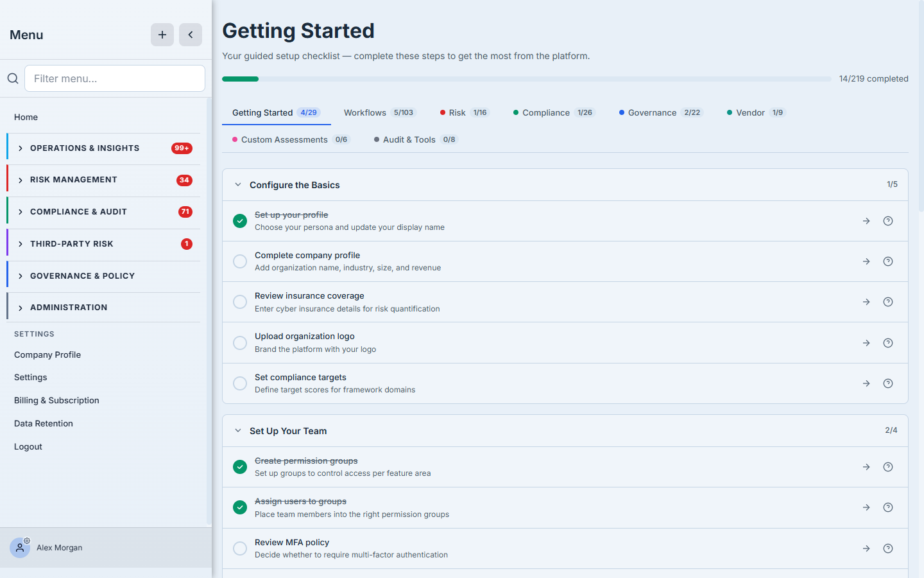The height and width of the screenshot is (578, 924).
Task: Open the Audit & Tools tab
Action: [416, 139]
